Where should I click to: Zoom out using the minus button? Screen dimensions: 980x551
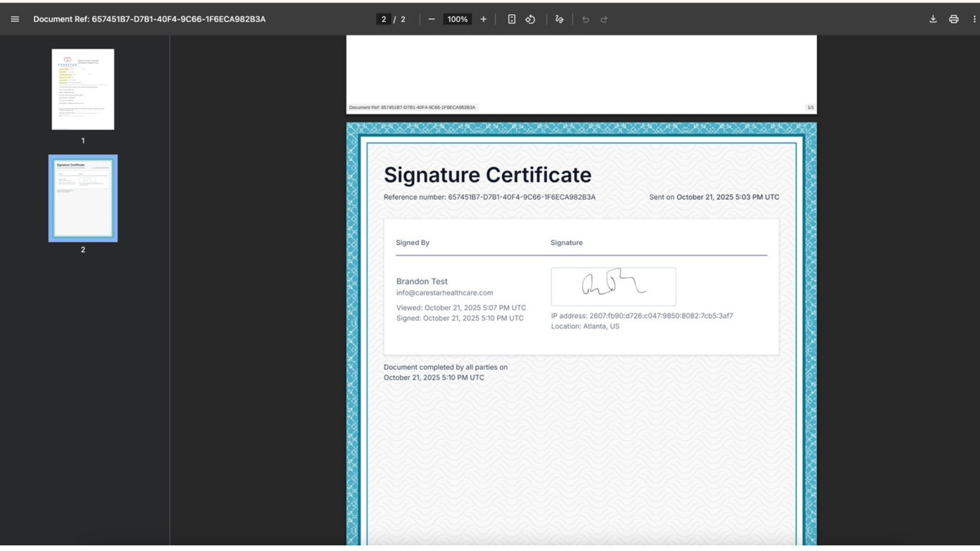pyautogui.click(x=431, y=19)
